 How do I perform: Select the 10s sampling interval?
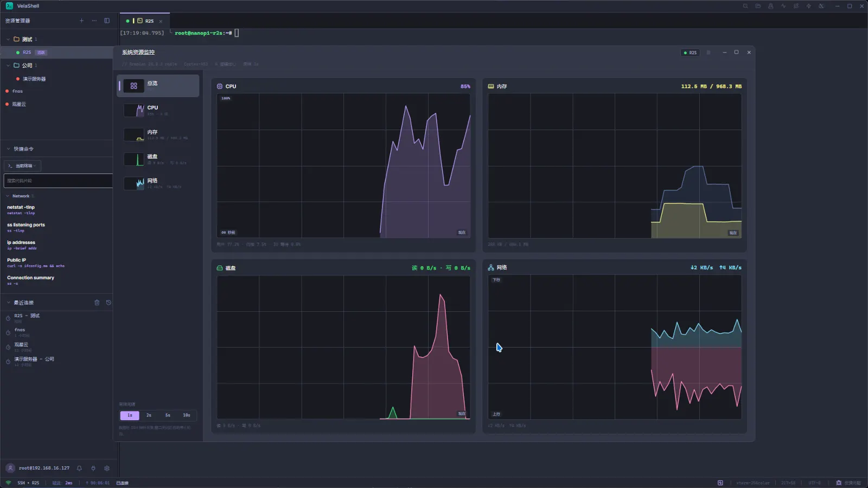click(x=187, y=415)
